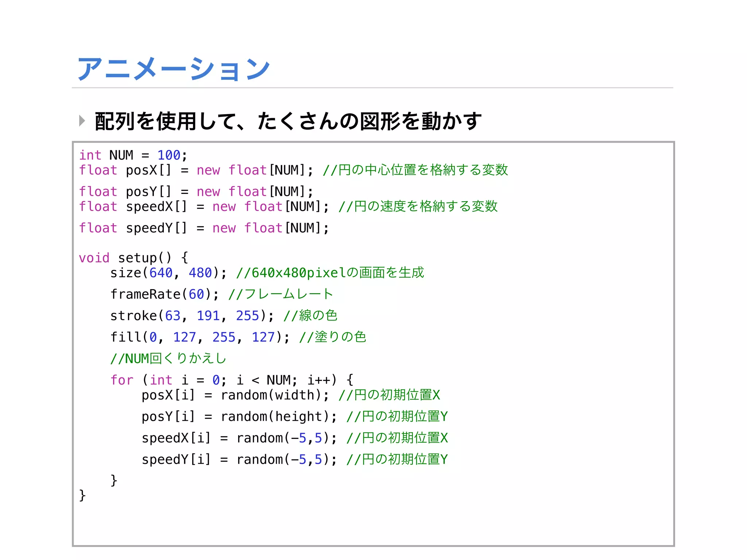The height and width of the screenshot is (560, 747).
Task: Click the 'float posX[] = new float[NUM];' code
Action: pyautogui.click(x=196, y=170)
